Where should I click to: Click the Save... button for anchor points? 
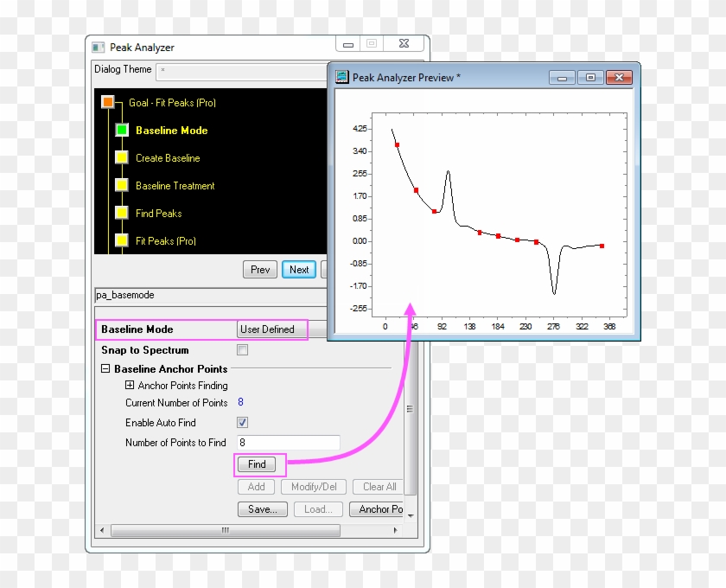coord(262,508)
